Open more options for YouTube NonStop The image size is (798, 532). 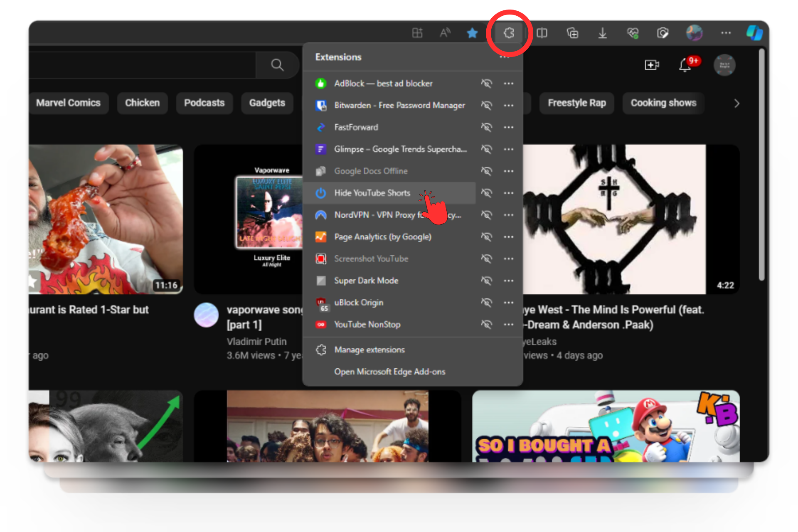pos(508,325)
